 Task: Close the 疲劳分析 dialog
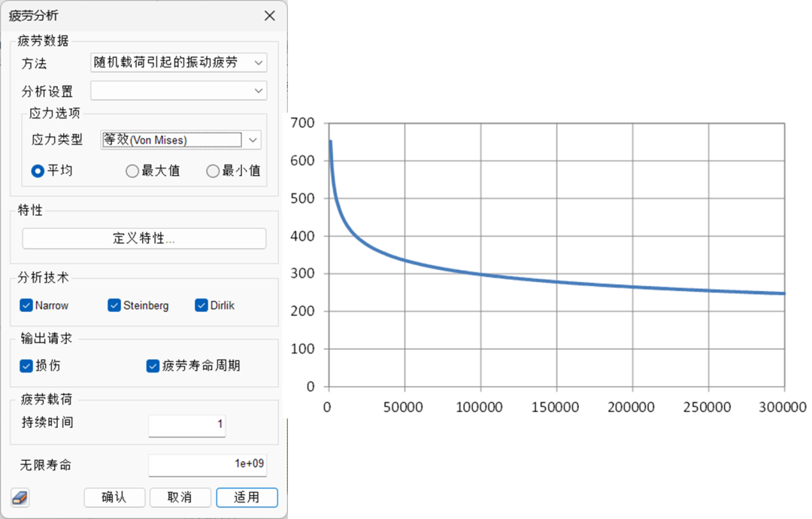(270, 16)
